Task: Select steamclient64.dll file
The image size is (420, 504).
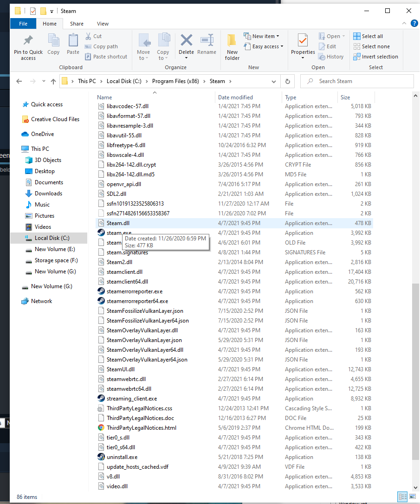Action: [234, 282]
